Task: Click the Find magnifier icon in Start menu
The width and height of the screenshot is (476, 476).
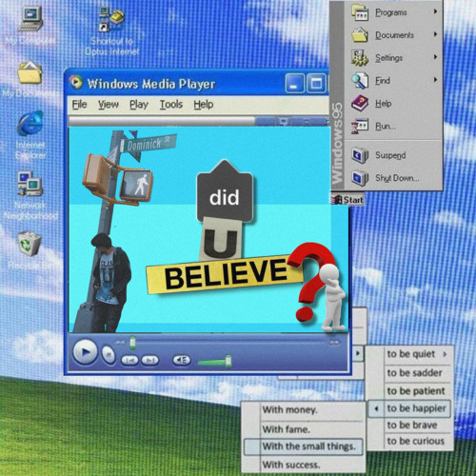Action: point(360,81)
